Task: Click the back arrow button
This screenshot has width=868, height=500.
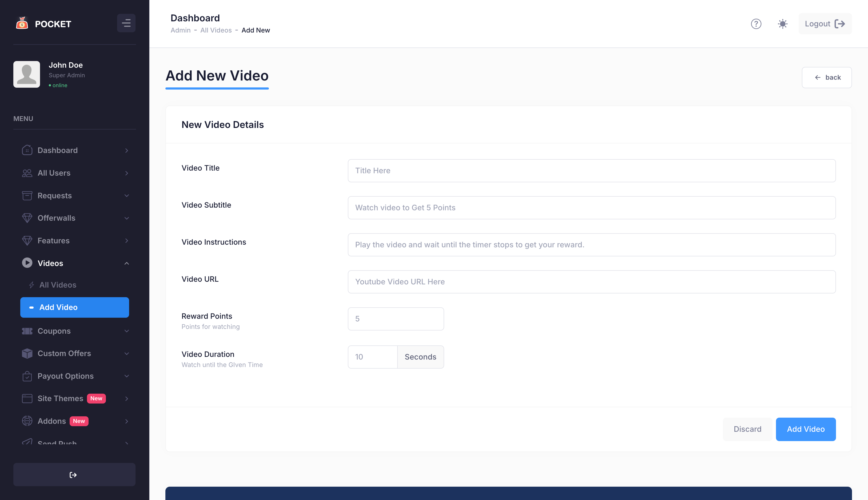Action: tap(826, 77)
